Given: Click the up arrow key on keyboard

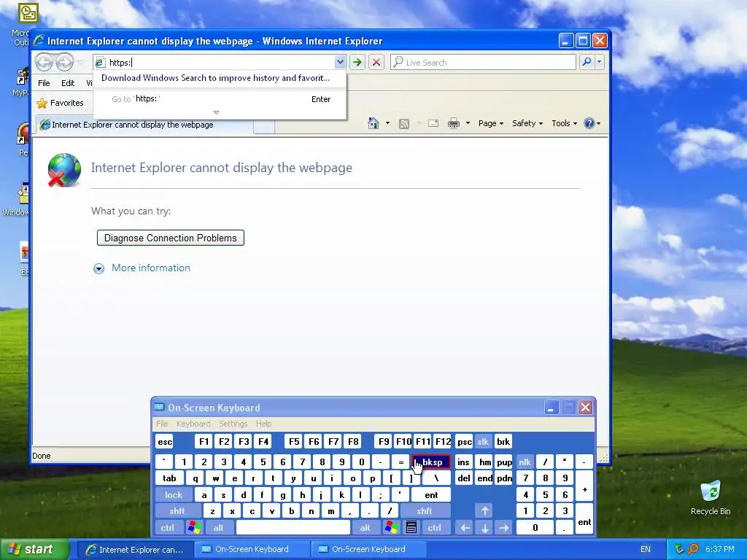Looking at the screenshot, I should click(x=485, y=511).
